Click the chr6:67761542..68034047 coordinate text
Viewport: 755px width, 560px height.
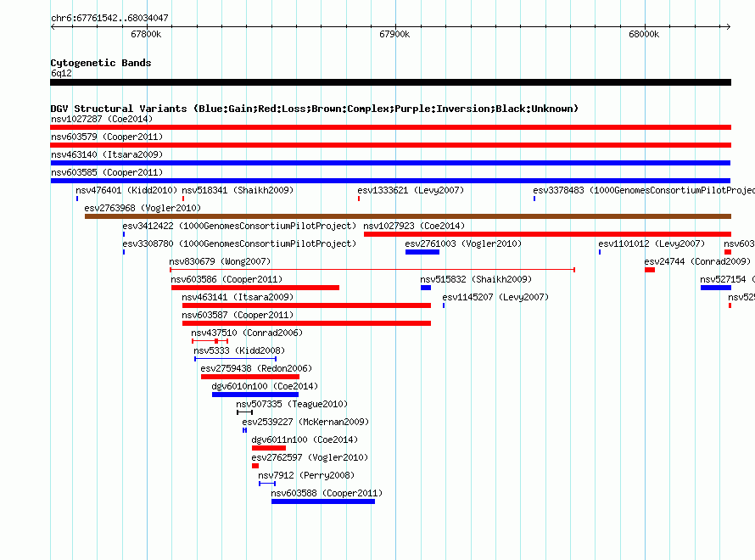tap(109, 18)
